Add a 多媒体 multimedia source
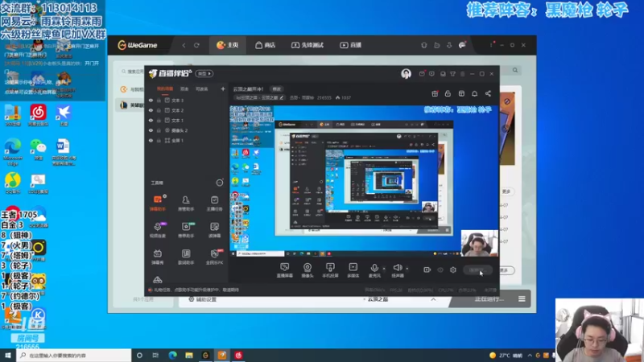The image size is (644, 362). click(x=353, y=270)
